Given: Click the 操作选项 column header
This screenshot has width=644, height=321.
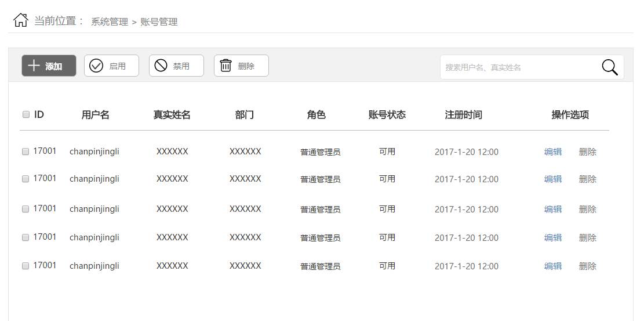Looking at the screenshot, I should pyautogui.click(x=570, y=115).
